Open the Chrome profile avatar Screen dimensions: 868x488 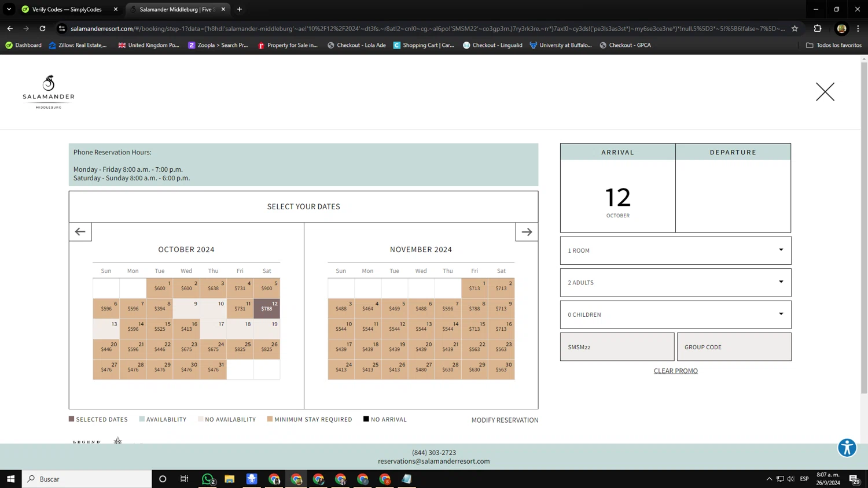841,28
